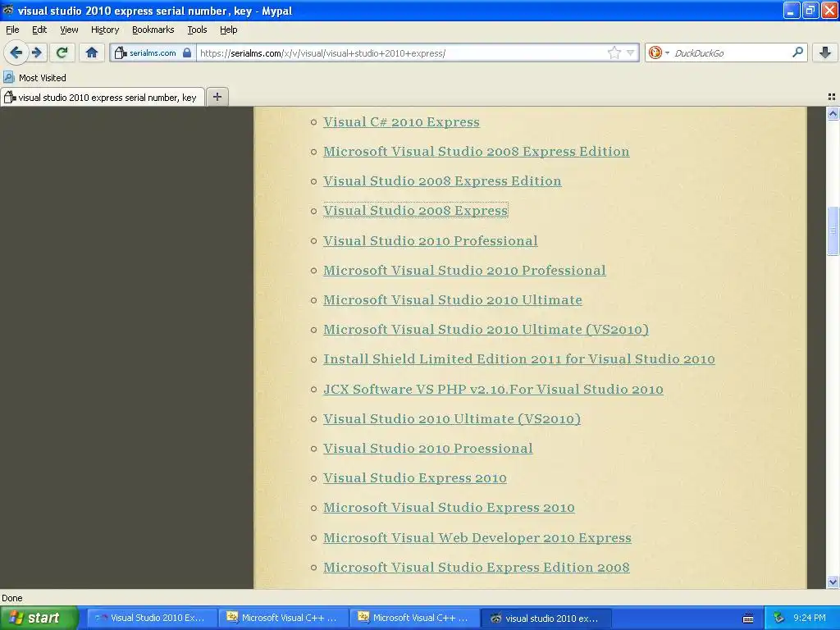Click the system tray icon beside the clock
840x630 pixels.
778,618
